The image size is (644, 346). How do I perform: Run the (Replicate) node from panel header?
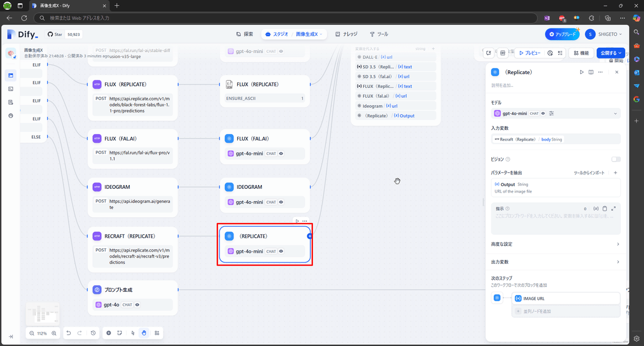click(x=581, y=72)
